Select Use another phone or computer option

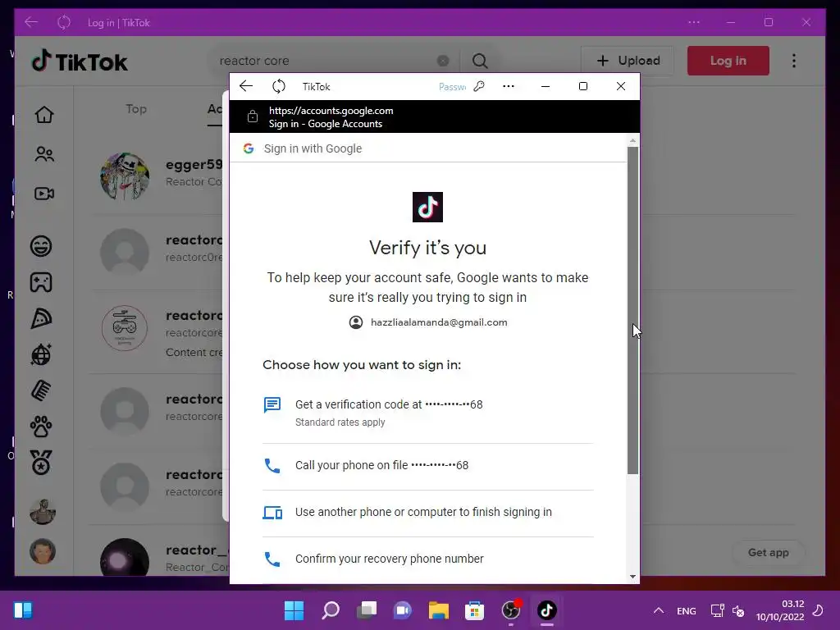(427, 512)
